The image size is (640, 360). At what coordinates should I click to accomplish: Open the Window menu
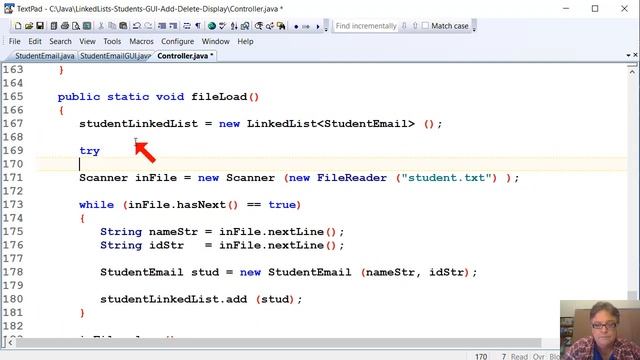click(x=216, y=41)
